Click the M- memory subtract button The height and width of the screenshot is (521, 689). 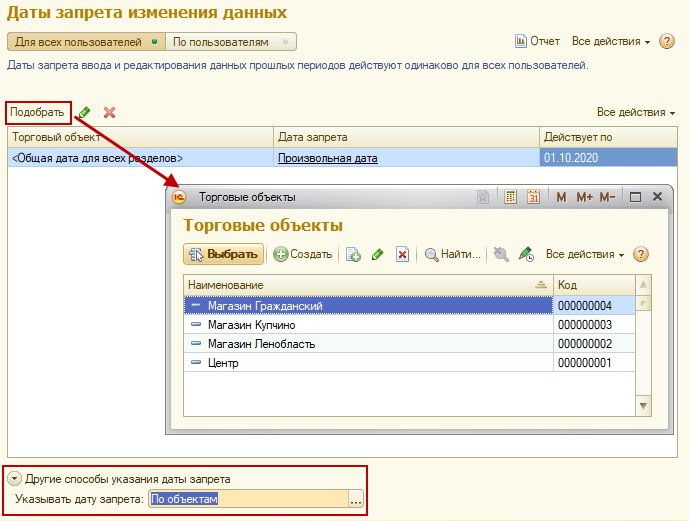[x=607, y=197]
